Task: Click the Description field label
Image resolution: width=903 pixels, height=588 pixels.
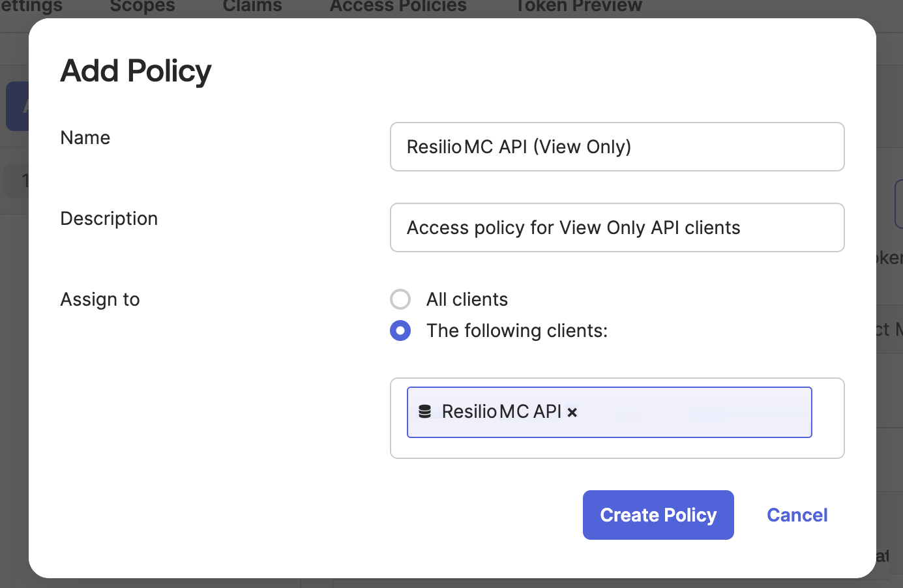Action: pos(109,218)
